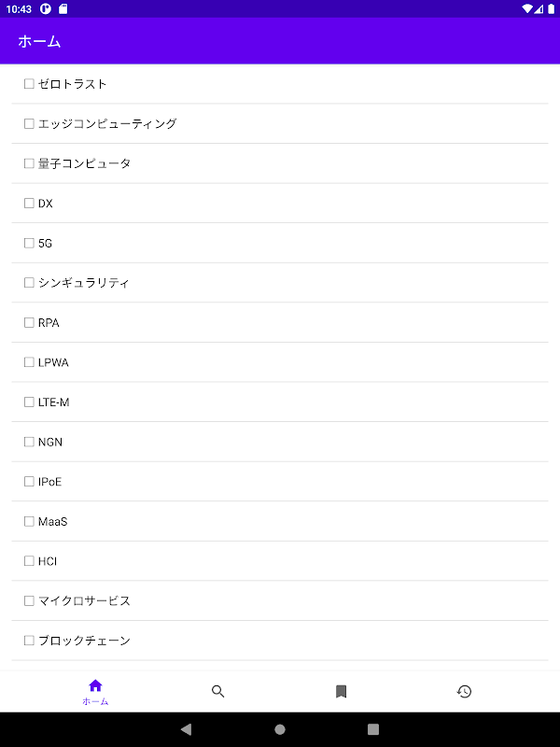Check the マイクロサービス checkbox
Screen dimensions: 560x747
29,600
